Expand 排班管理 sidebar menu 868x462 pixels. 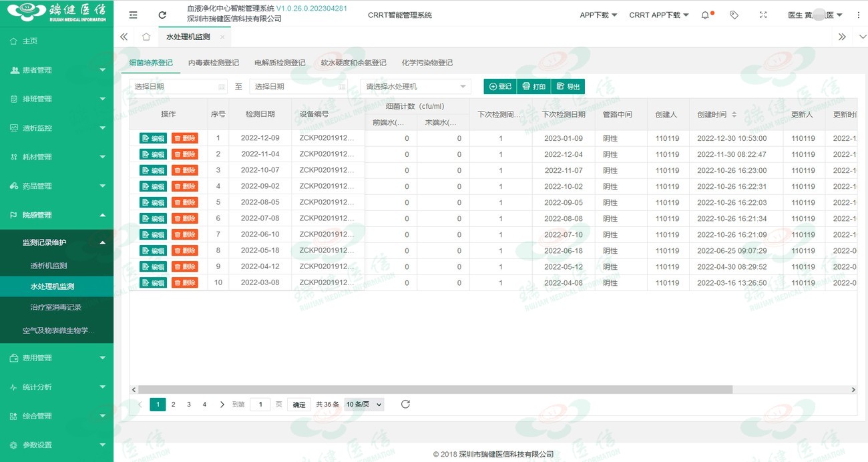[57, 99]
